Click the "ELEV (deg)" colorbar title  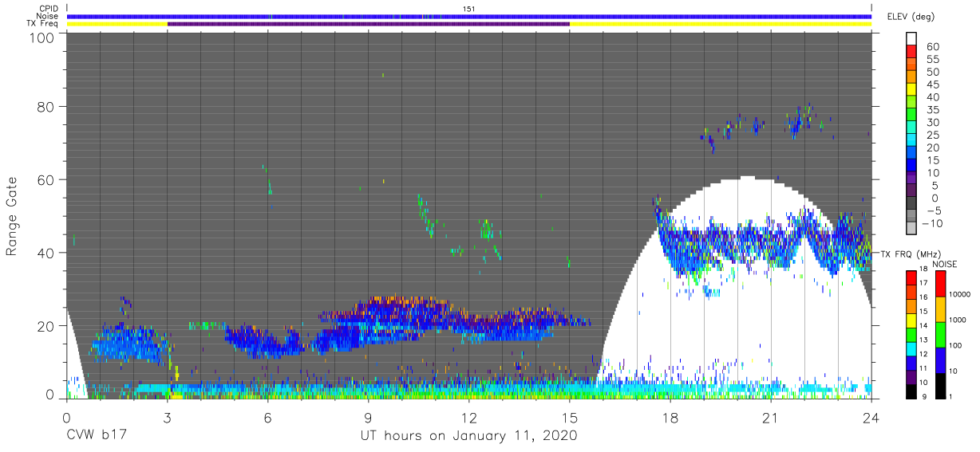[911, 17]
